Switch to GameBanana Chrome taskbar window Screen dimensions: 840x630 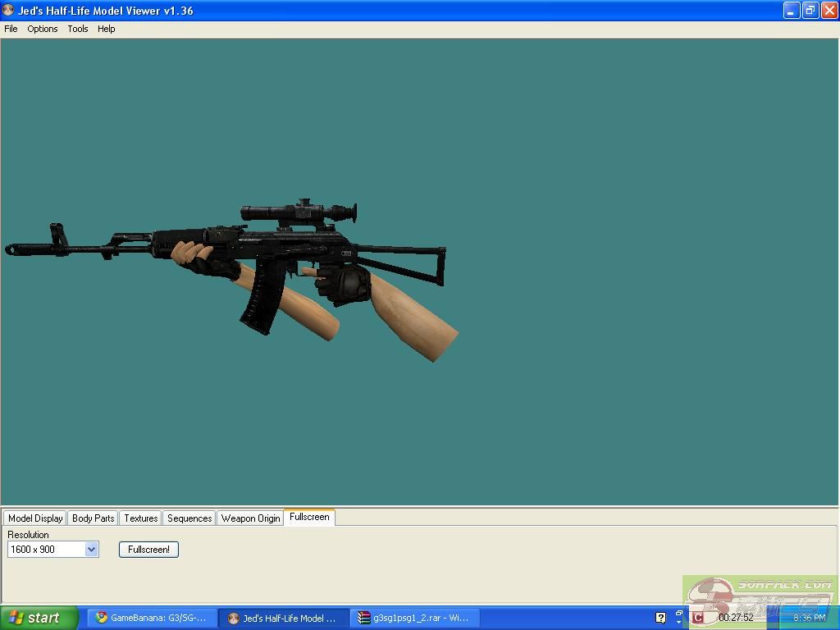pyautogui.click(x=152, y=618)
